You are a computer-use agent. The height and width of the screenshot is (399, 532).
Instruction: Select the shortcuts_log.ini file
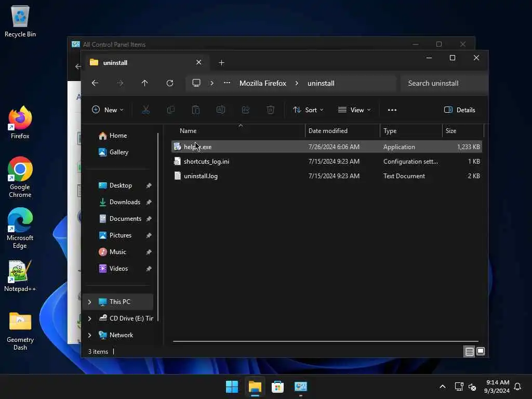326,162
